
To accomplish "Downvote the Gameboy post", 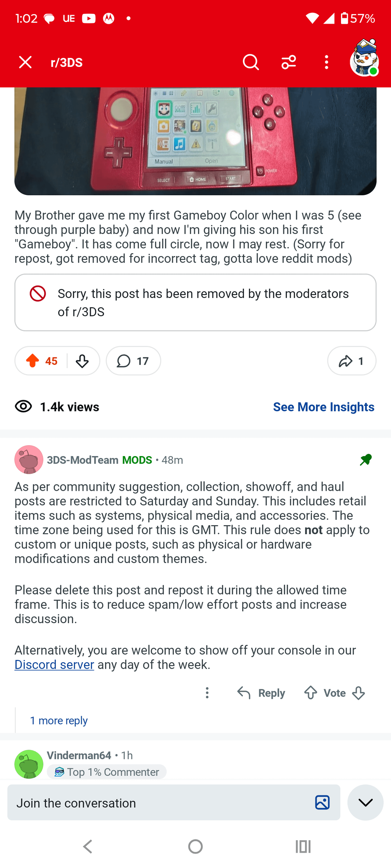I will (x=83, y=361).
